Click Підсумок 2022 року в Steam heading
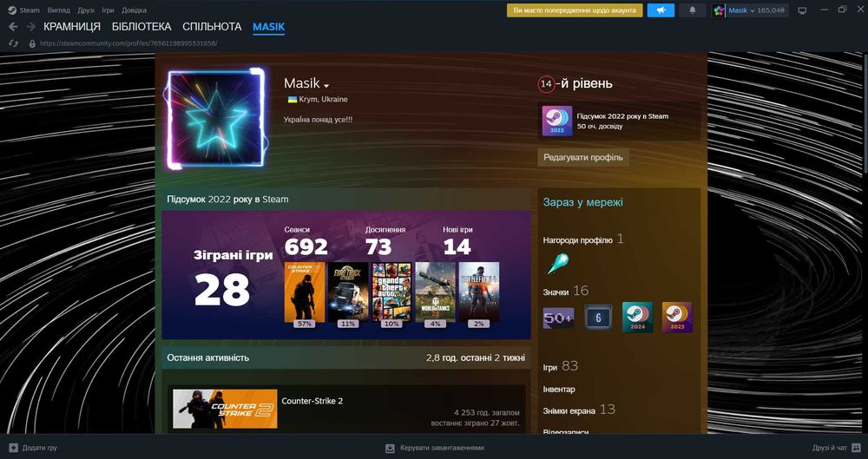 coord(227,200)
